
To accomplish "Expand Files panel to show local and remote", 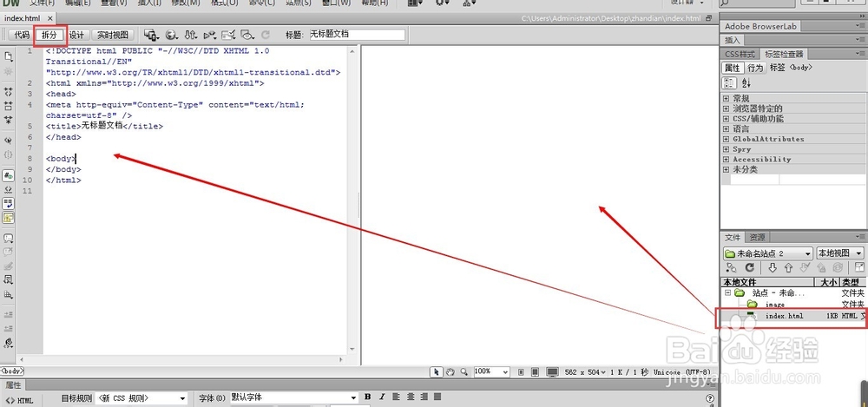I will pos(859,268).
